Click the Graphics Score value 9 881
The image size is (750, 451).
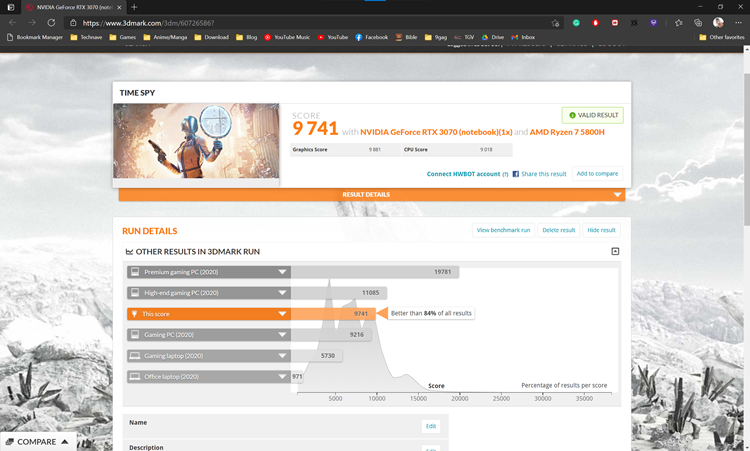coord(375,150)
